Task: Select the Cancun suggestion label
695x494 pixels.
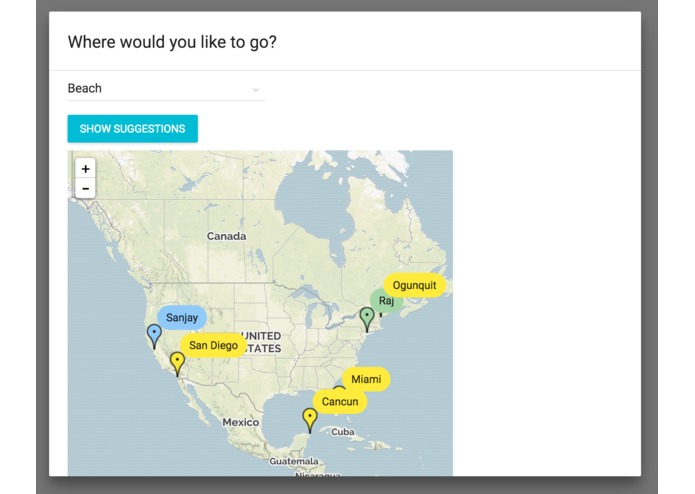Action: [x=340, y=402]
